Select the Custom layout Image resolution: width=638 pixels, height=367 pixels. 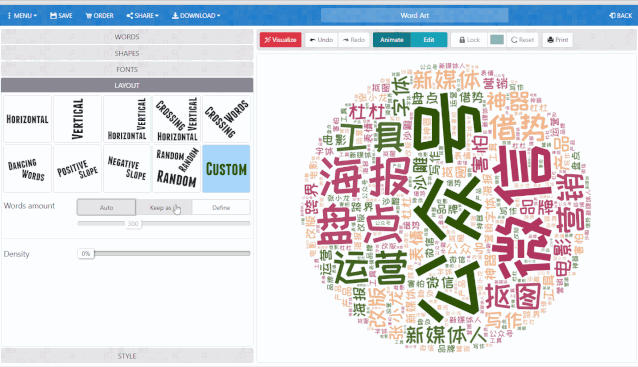pyautogui.click(x=226, y=168)
